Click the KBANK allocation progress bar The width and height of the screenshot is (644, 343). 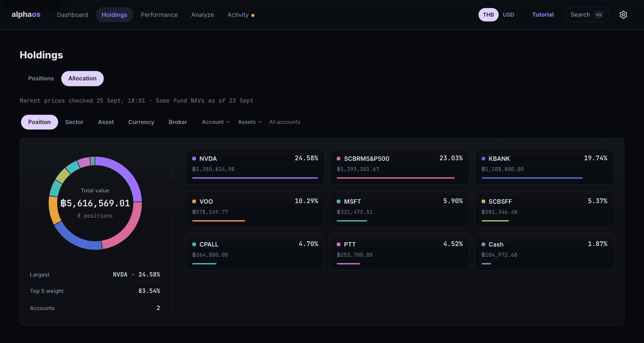click(x=544, y=178)
